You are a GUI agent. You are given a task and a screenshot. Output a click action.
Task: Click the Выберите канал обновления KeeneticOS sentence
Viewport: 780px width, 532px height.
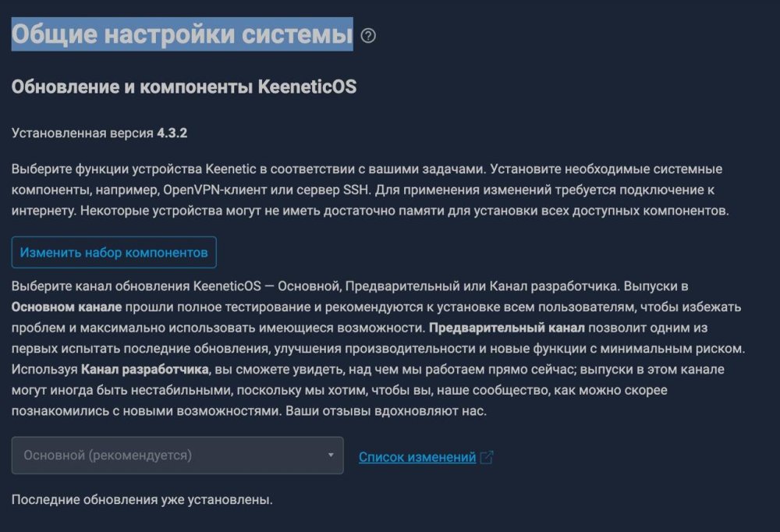click(315, 286)
